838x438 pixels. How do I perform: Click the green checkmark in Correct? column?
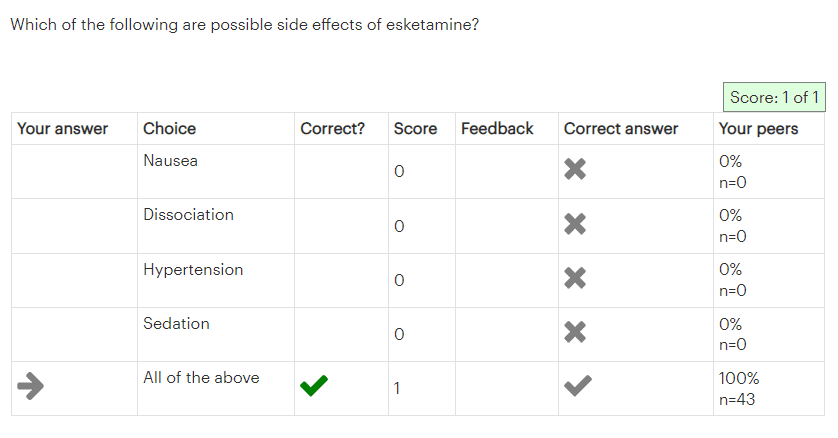point(314,387)
